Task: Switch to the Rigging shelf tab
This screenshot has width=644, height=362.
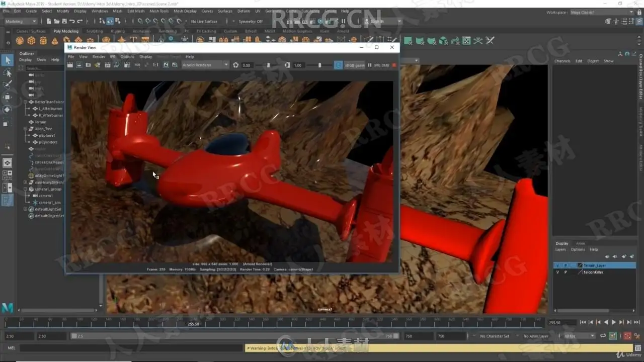Action: click(x=118, y=31)
